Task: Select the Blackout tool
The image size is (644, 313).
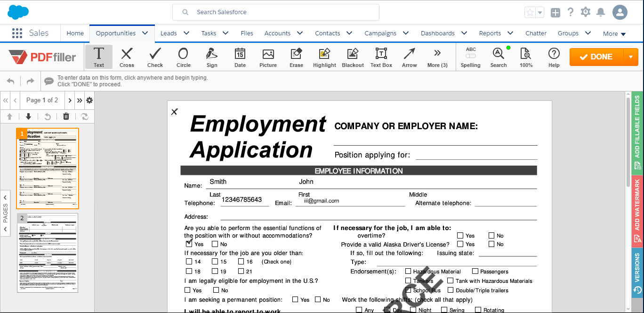Action: point(353,57)
